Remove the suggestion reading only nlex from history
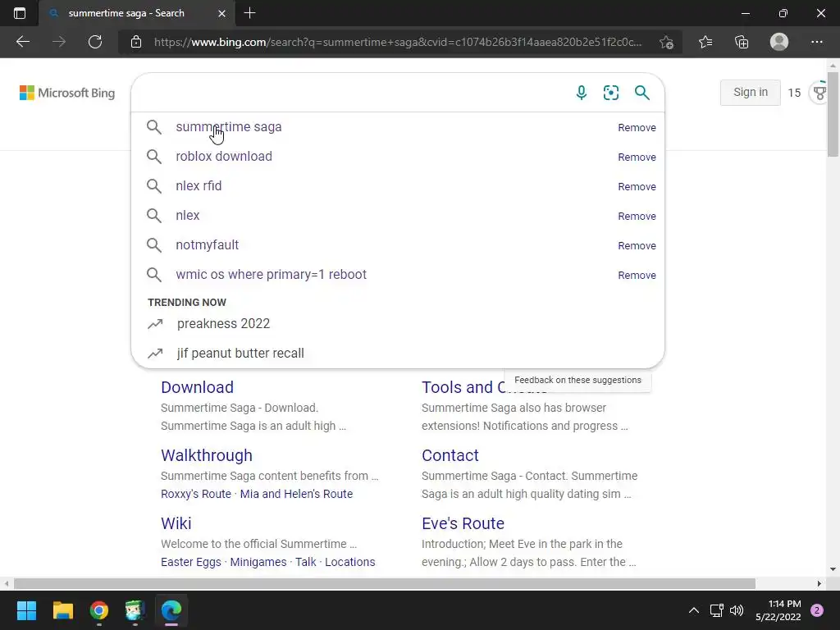This screenshot has height=630, width=840. click(637, 216)
